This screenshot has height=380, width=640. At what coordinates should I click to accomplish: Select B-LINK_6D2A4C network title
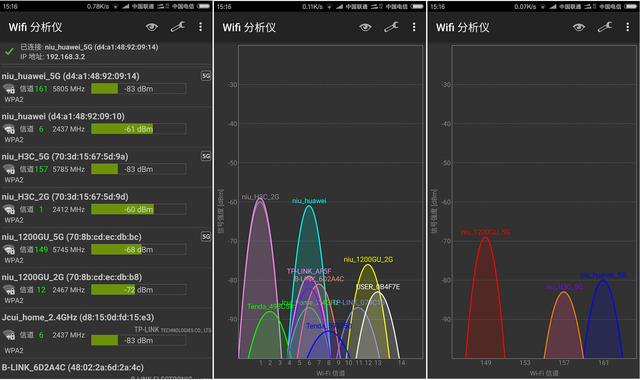pos(73,367)
